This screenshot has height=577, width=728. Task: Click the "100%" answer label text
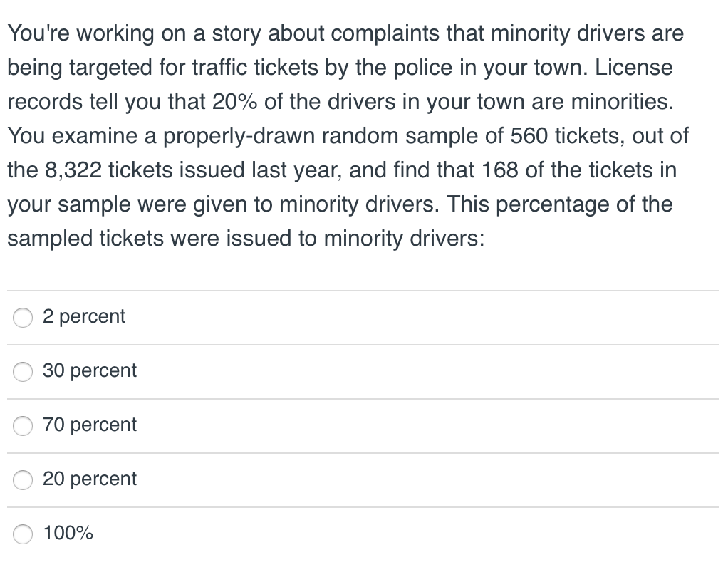point(68,533)
